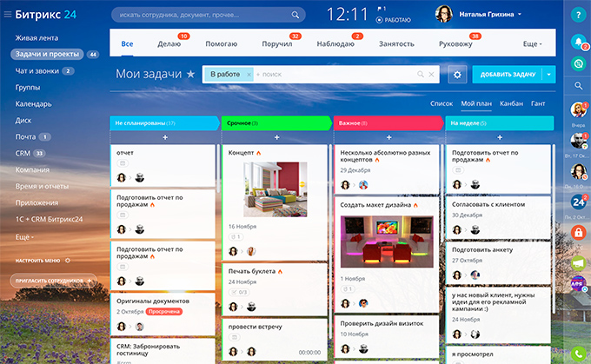The width and height of the screenshot is (591, 364).
Task: Click the Добавить задачу button
Action: click(508, 75)
